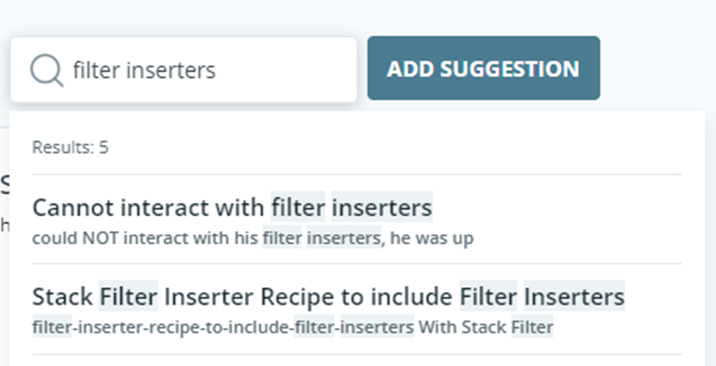Open "Stack Filter Inserter Recipe" search result

(328, 297)
